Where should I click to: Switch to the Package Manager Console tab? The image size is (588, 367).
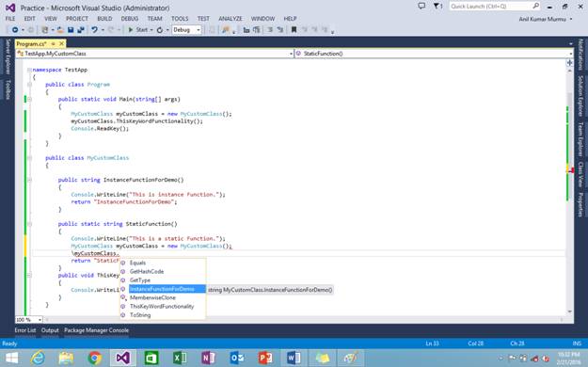96,330
